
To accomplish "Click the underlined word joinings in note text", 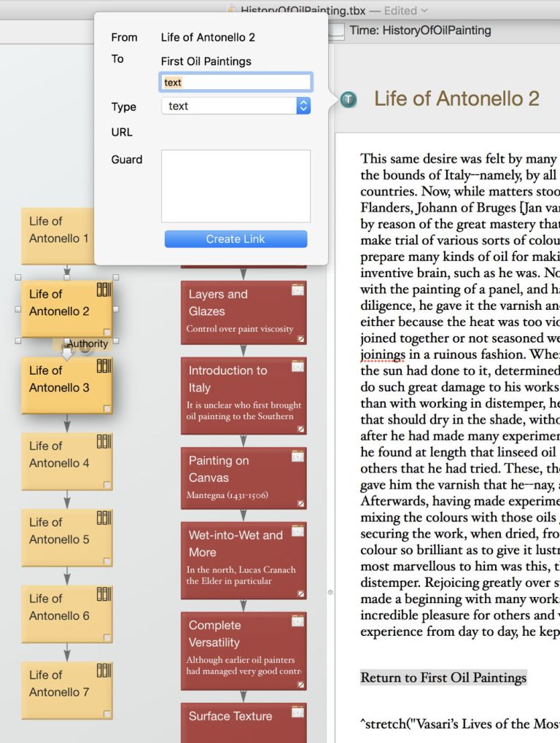I will pos(383,354).
